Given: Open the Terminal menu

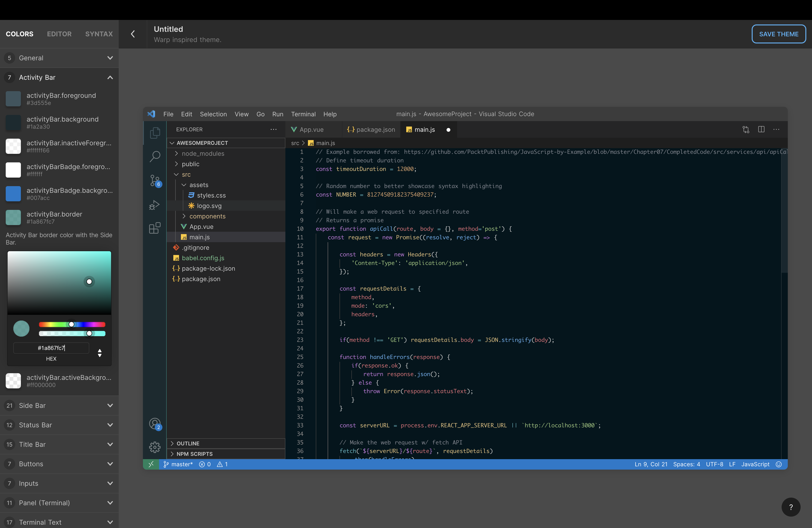Looking at the screenshot, I should pyautogui.click(x=303, y=114).
